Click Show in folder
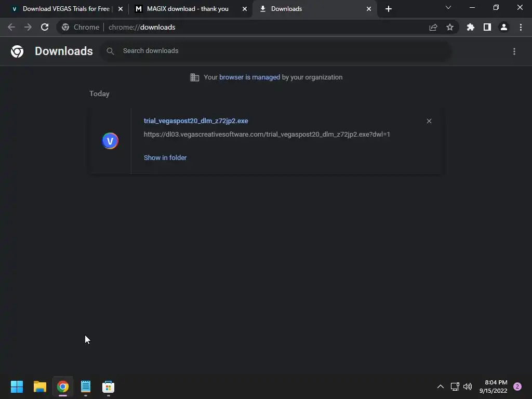 click(x=165, y=158)
